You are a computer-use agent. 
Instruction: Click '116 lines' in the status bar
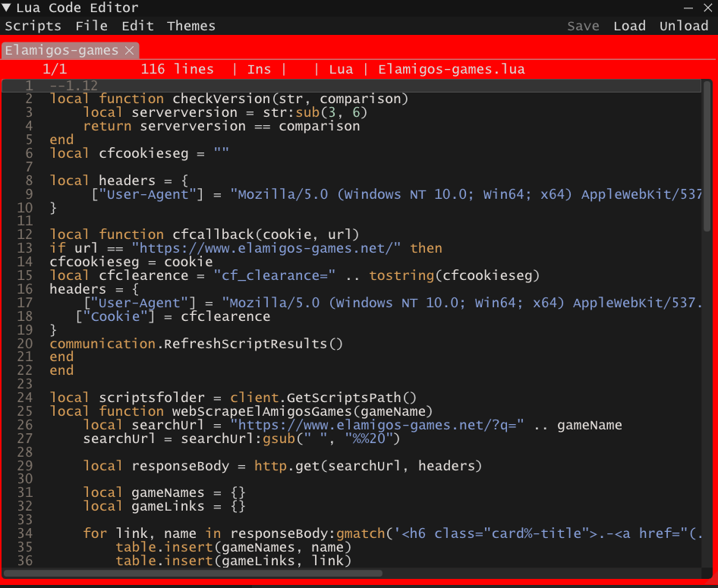(177, 70)
